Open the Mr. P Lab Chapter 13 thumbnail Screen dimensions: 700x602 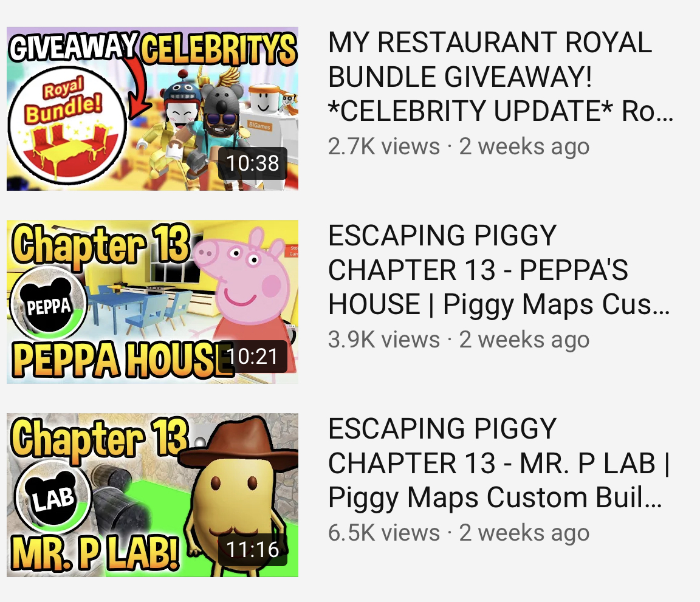tap(153, 495)
